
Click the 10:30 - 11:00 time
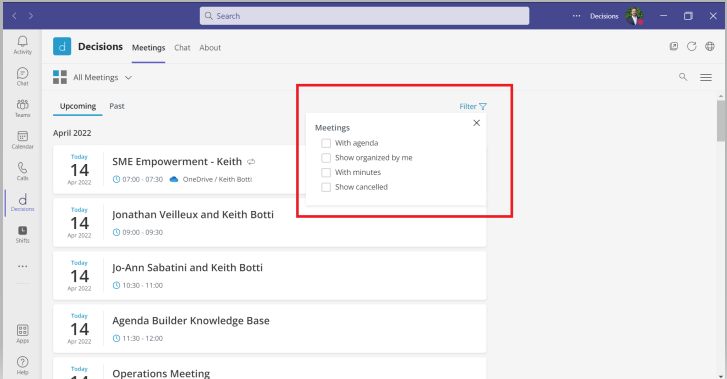[142, 285]
